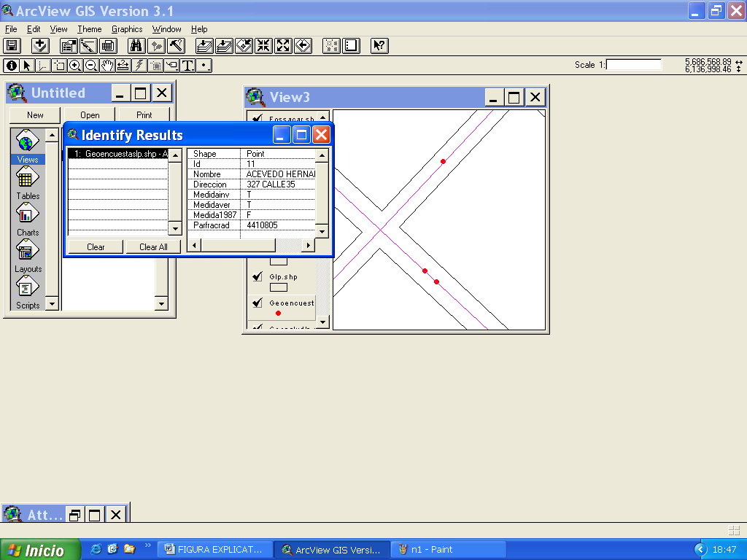Select the Select Feature tool

tap(59, 65)
